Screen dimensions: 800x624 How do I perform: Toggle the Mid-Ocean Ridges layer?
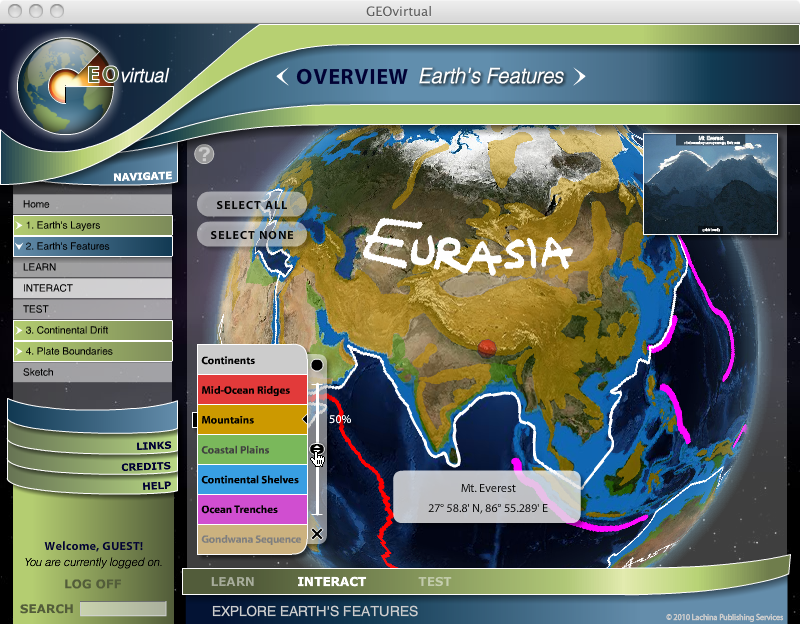coord(252,390)
